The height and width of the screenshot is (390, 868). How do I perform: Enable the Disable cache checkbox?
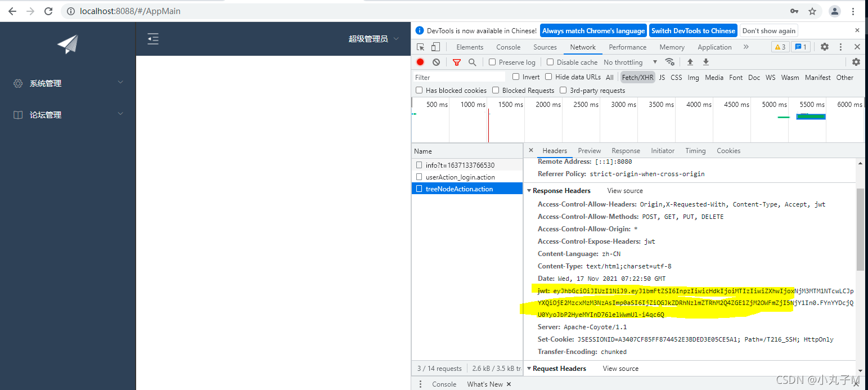coord(550,62)
